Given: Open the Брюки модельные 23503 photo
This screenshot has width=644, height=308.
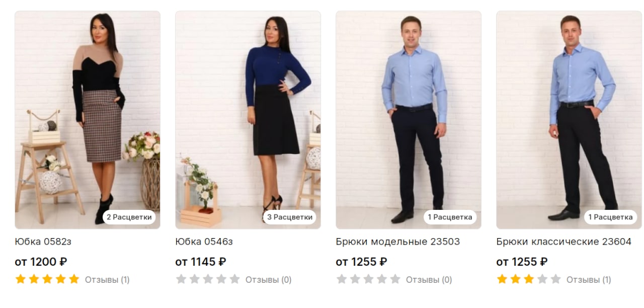Looking at the screenshot, I should click(x=409, y=120).
